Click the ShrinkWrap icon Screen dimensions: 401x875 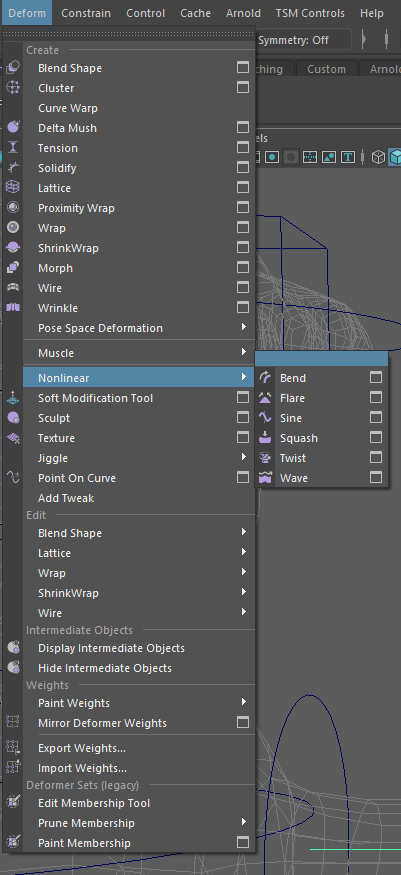13,248
